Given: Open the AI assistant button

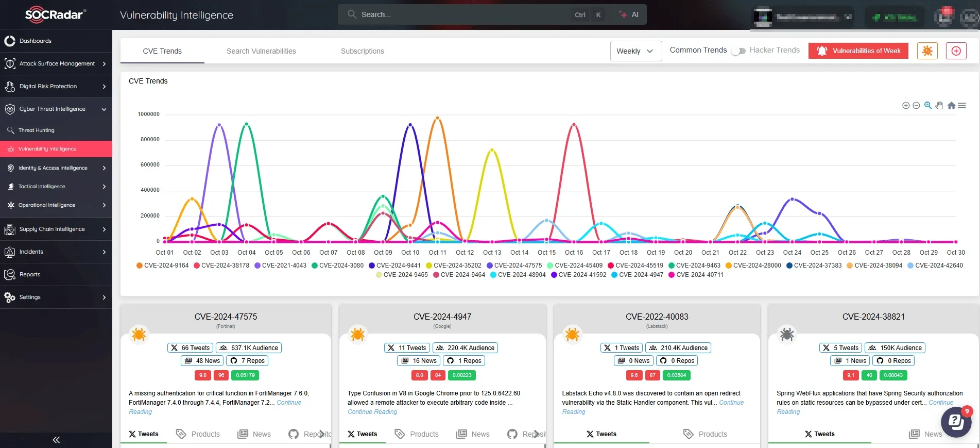Looking at the screenshot, I should click(629, 14).
